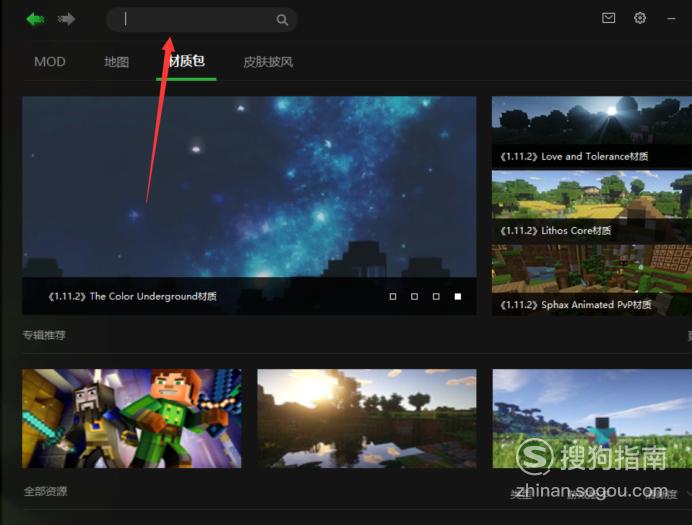Go forward with the grey right arrow
The image size is (692, 525).
66,19
